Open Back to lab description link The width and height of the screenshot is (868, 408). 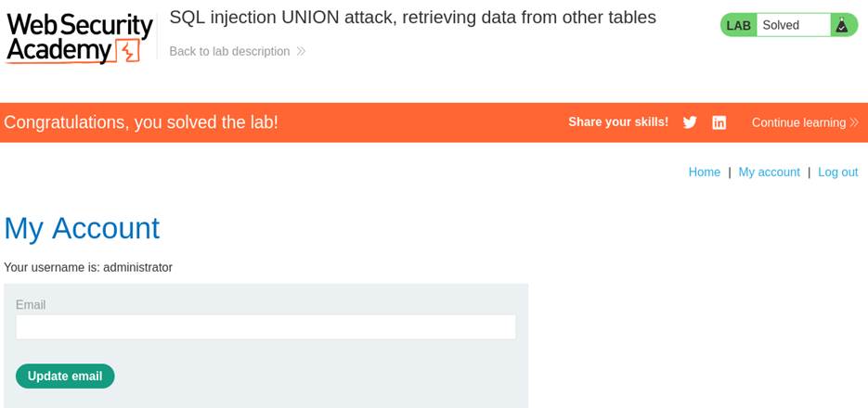tap(229, 52)
